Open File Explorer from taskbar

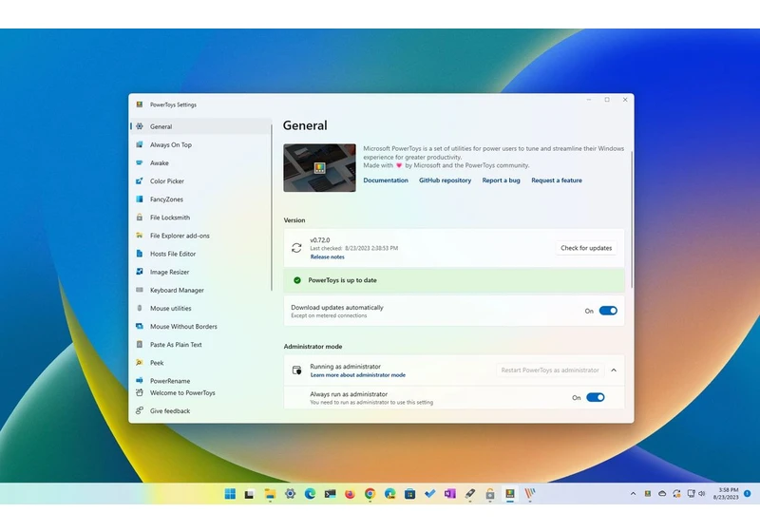tap(270, 494)
